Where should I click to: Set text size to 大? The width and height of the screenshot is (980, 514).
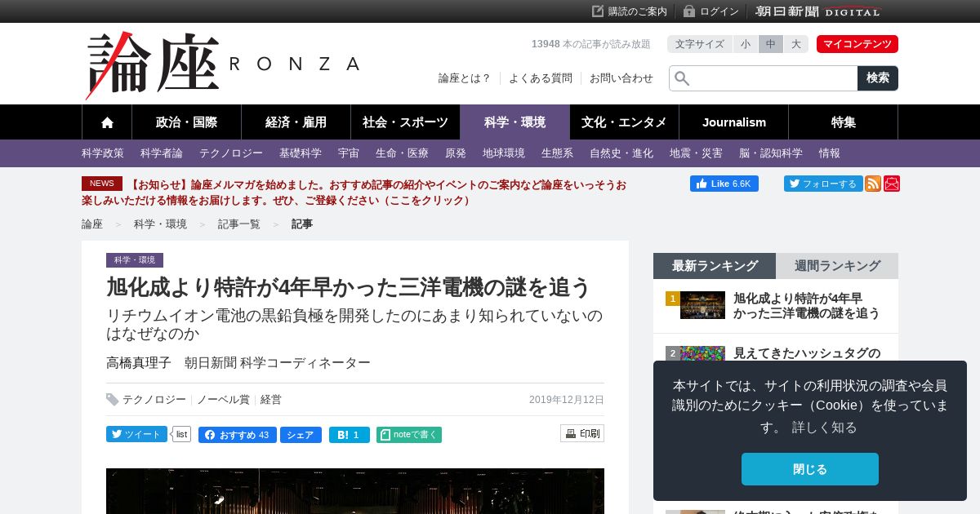(796, 44)
